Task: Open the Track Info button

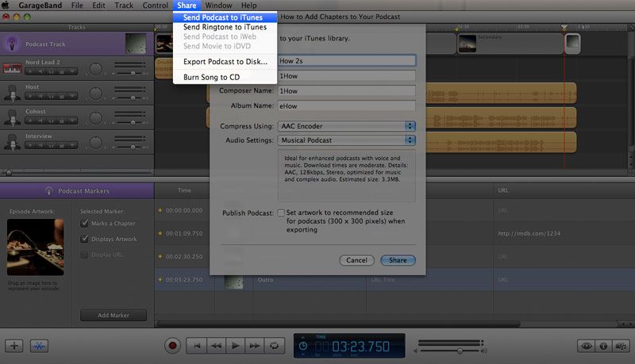Action: coord(603,346)
